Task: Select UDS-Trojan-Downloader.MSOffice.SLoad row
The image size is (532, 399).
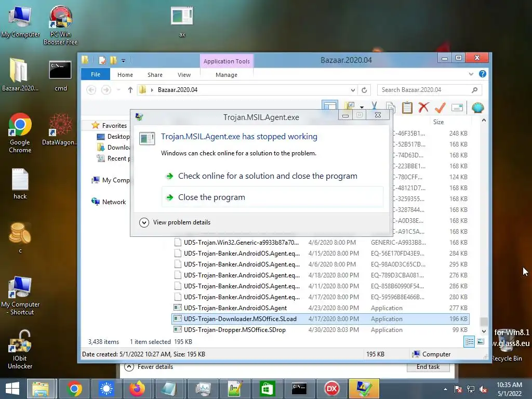Action: pyautogui.click(x=321, y=319)
